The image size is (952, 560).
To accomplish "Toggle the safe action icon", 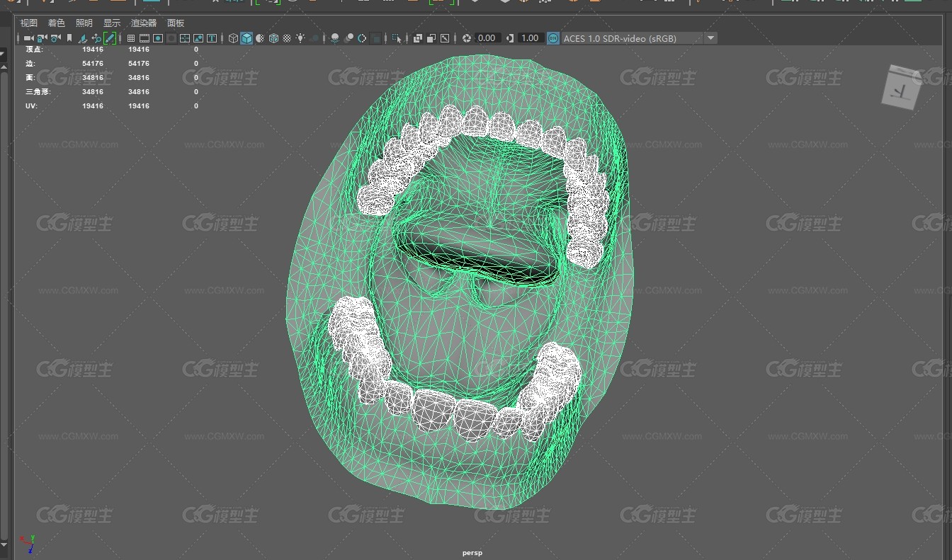I will 198,38.
